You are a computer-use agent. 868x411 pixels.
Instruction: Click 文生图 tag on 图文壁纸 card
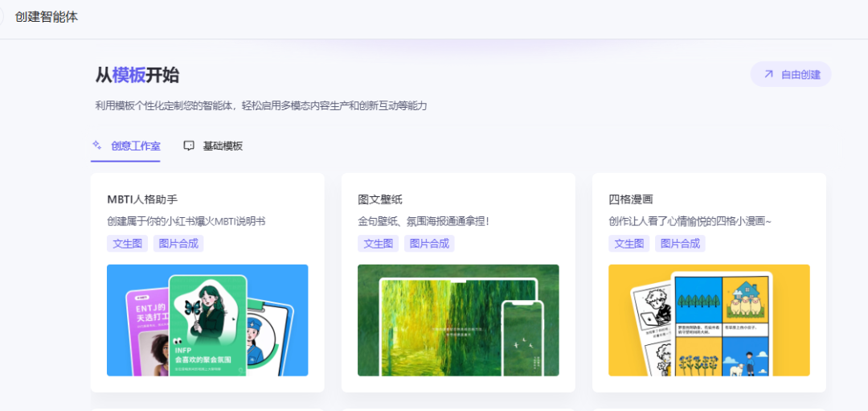coord(378,243)
